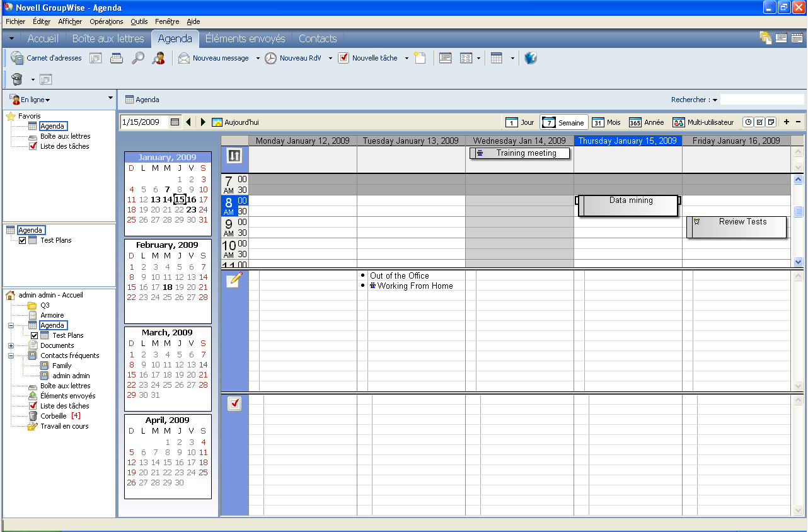
Task: Toggle the tasks checkmark icon filter
Action: click(759, 122)
